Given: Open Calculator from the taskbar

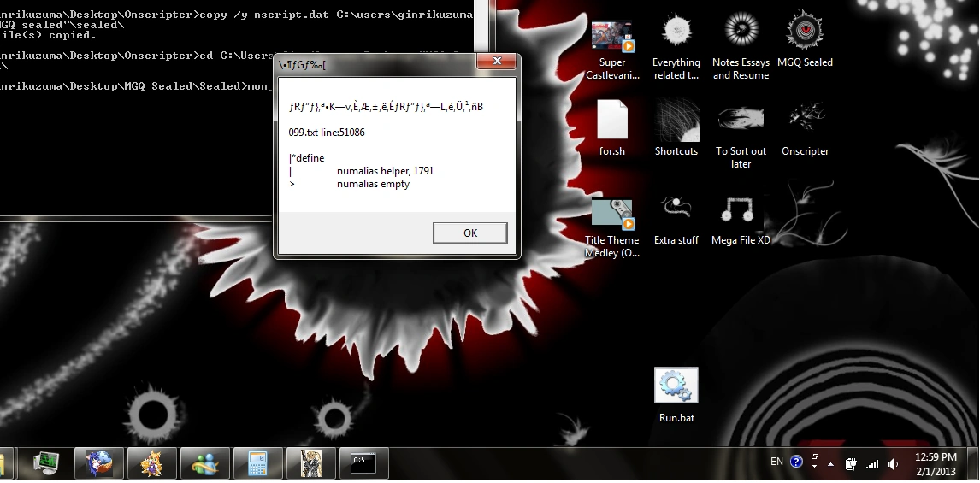Looking at the screenshot, I should click(x=257, y=463).
